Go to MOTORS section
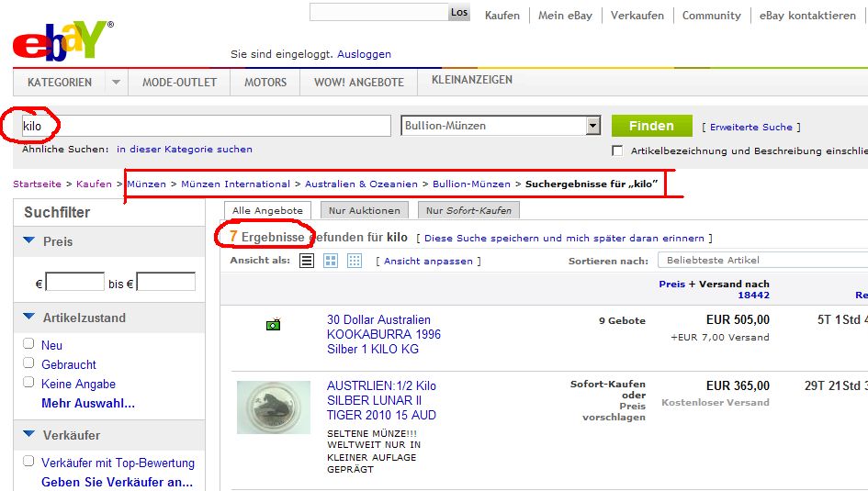This screenshot has height=491, width=868. click(265, 83)
